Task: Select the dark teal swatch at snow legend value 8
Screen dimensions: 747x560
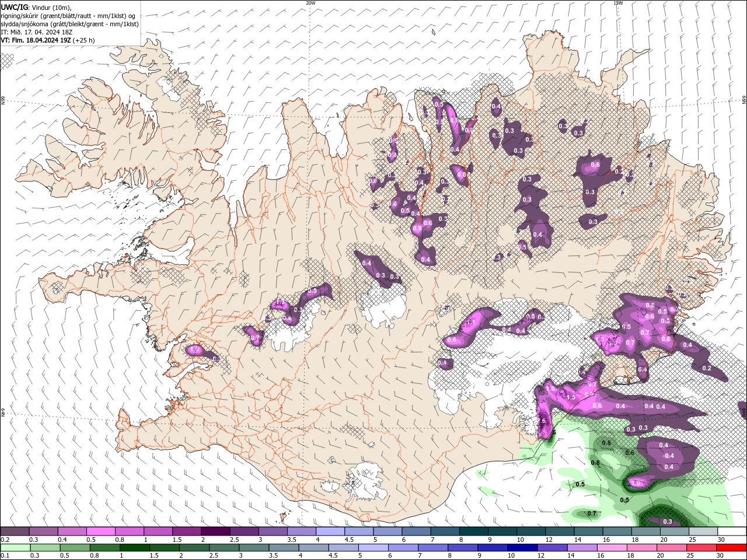Action: [x=473, y=531]
